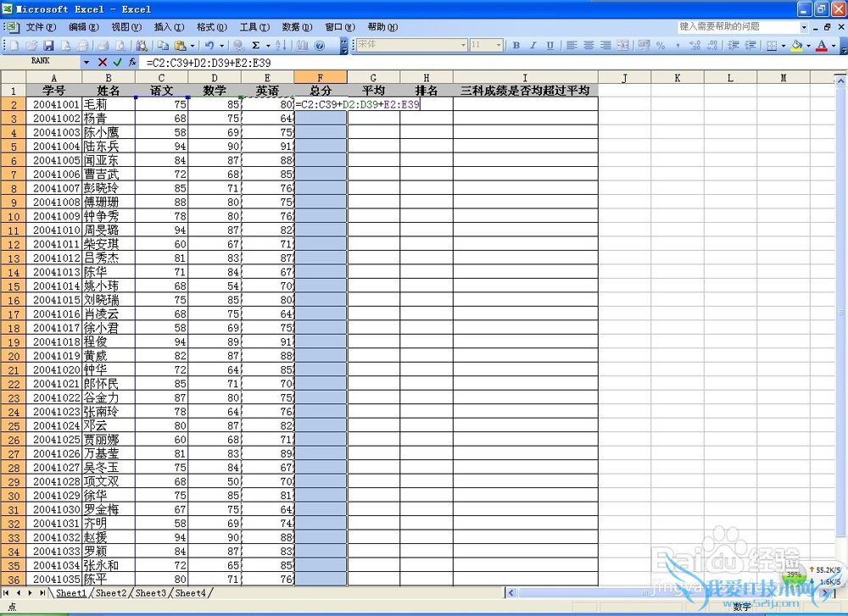Open the Insert Function fx button
848x616 pixels.
(132, 63)
